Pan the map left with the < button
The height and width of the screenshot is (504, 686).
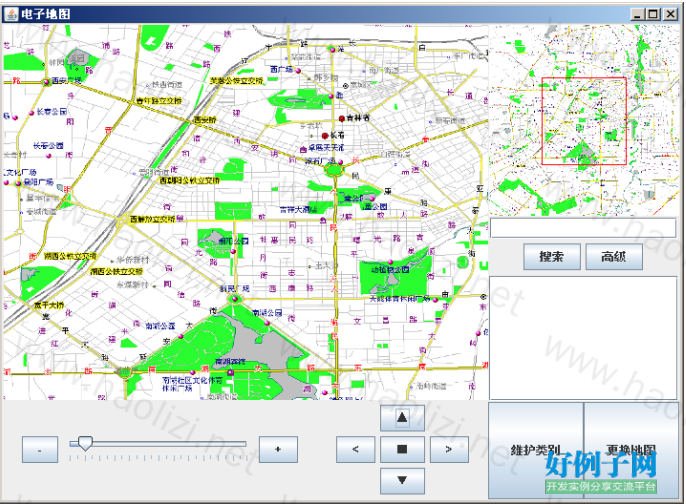tap(356, 449)
